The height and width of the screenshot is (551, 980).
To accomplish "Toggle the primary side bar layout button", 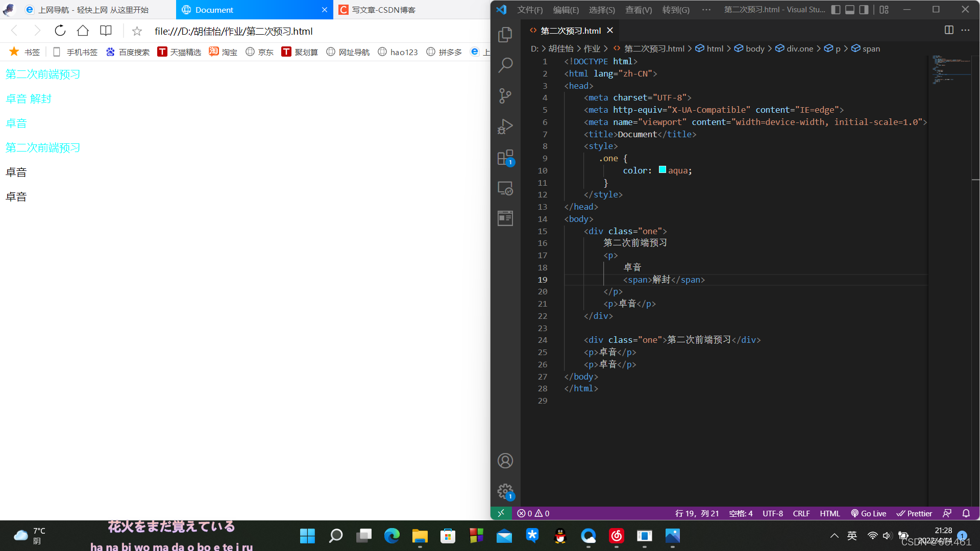I will click(x=836, y=10).
